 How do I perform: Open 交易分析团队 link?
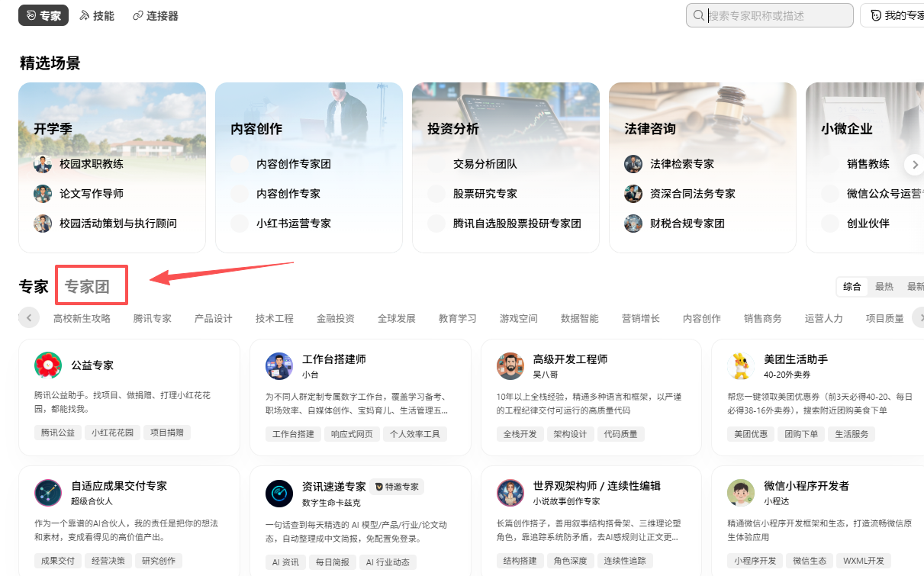[485, 164]
